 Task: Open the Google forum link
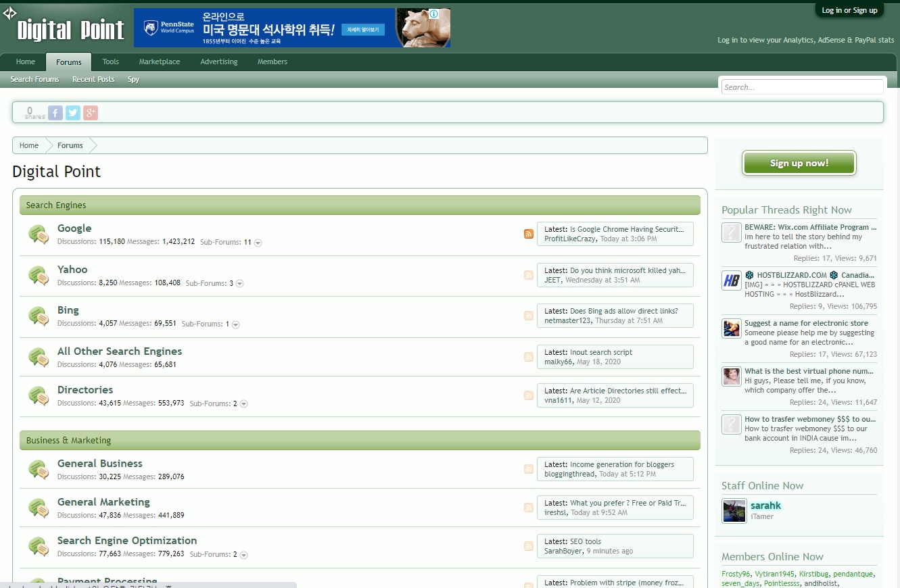[x=74, y=228]
